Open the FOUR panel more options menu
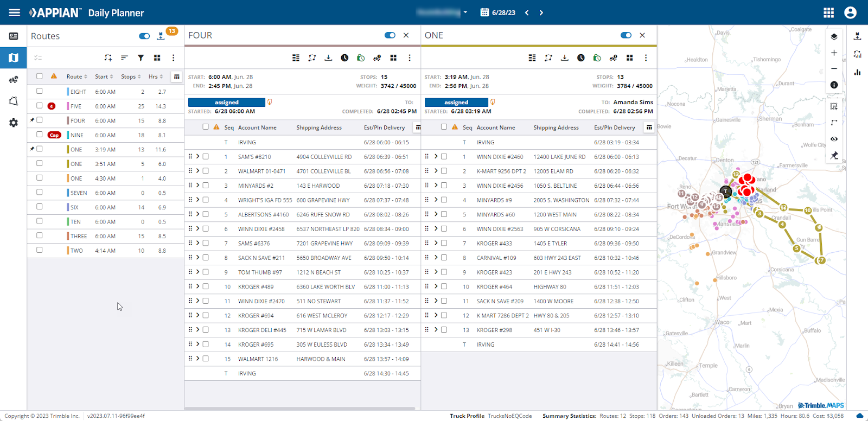This screenshot has height=421, width=868. pos(409,58)
